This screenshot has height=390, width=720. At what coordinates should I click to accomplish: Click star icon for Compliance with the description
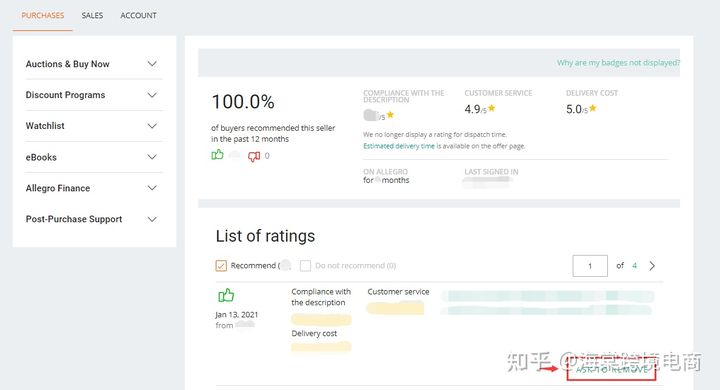click(390, 115)
